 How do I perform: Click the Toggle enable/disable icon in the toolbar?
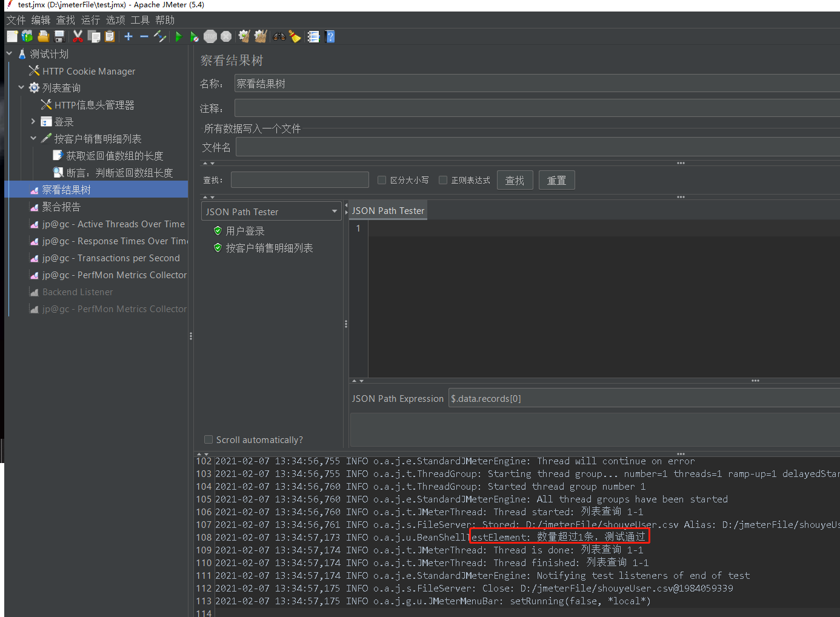(x=160, y=36)
